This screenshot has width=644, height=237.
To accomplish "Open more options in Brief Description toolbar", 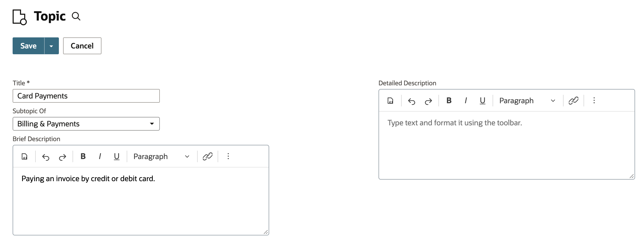I will point(228,156).
